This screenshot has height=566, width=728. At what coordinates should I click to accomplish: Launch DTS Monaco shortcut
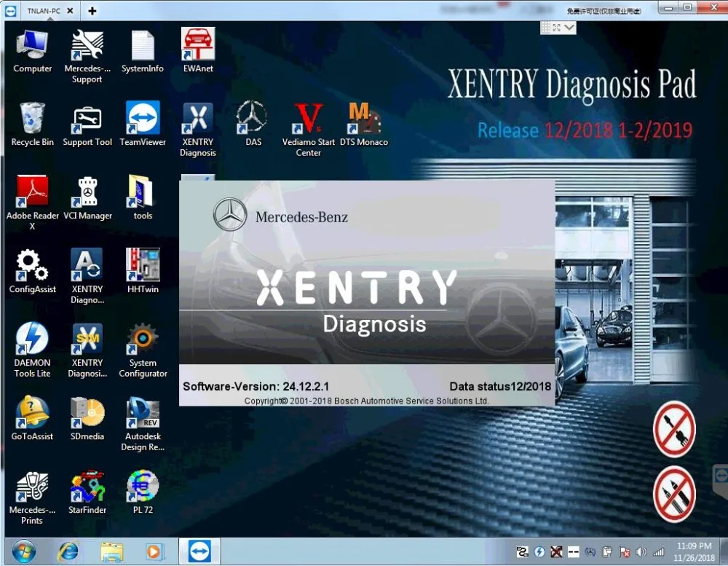pyautogui.click(x=363, y=124)
